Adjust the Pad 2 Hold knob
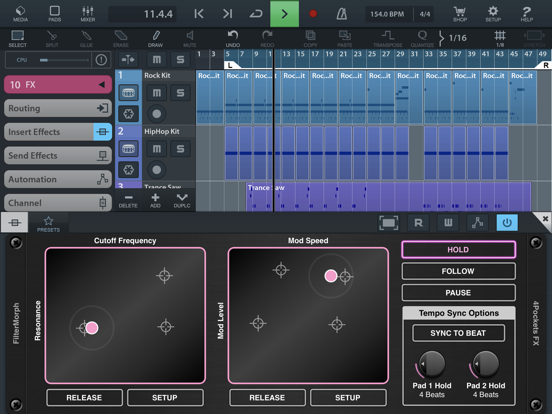552x414 pixels. tap(486, 364)
